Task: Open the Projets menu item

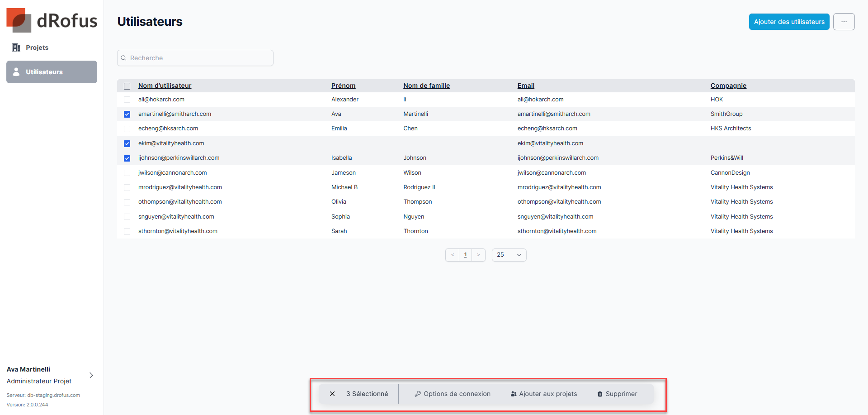Action: tap(37, 48)
